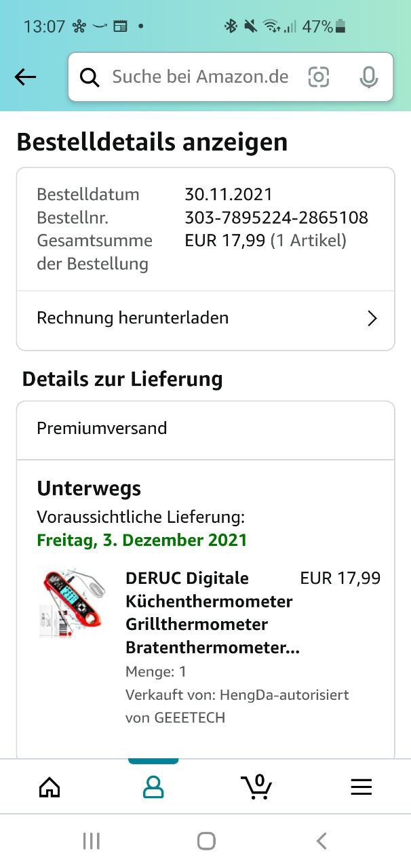Open the hamburger menu icon
This screenshot has width=411, height=868.
(x=361, y=787)
